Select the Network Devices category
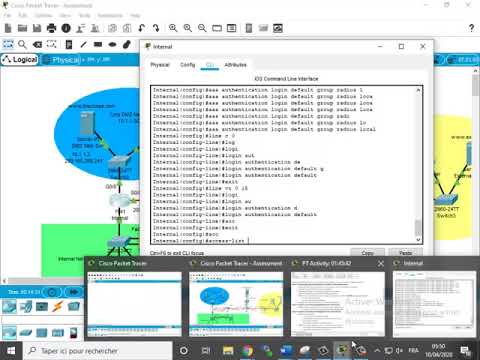Image resolution: width=480 pixels, height=360 pixels. pos(9,306)
